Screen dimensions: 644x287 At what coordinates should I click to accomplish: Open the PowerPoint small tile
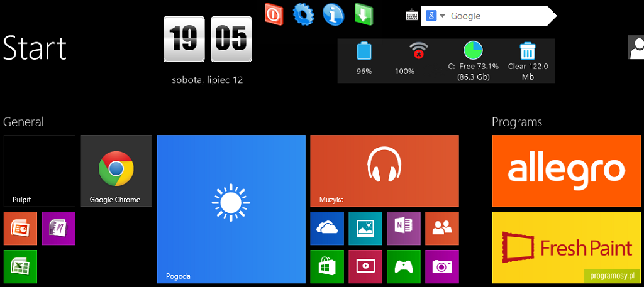point(20,229)
